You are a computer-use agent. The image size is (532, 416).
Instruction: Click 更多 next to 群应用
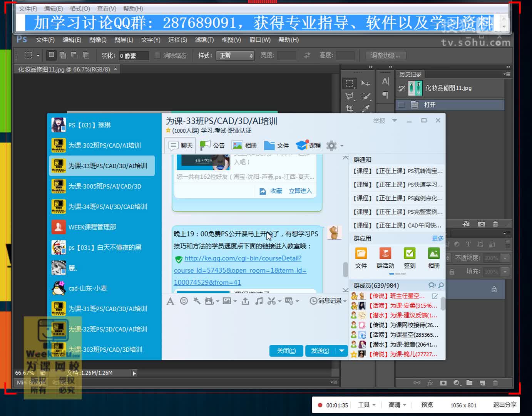point(438,238)
